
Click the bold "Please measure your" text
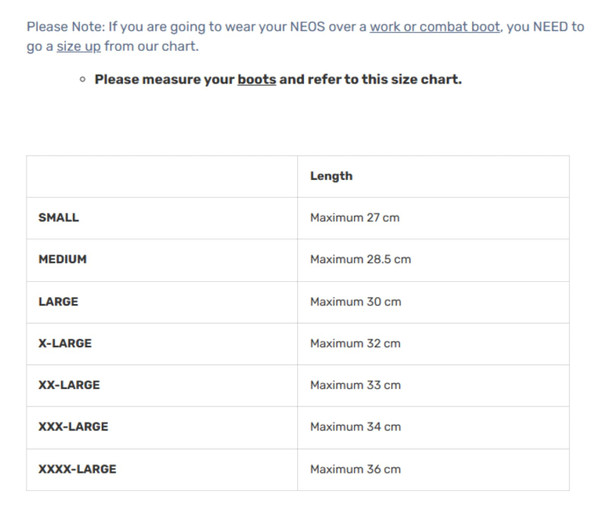(x=165, y=79)
